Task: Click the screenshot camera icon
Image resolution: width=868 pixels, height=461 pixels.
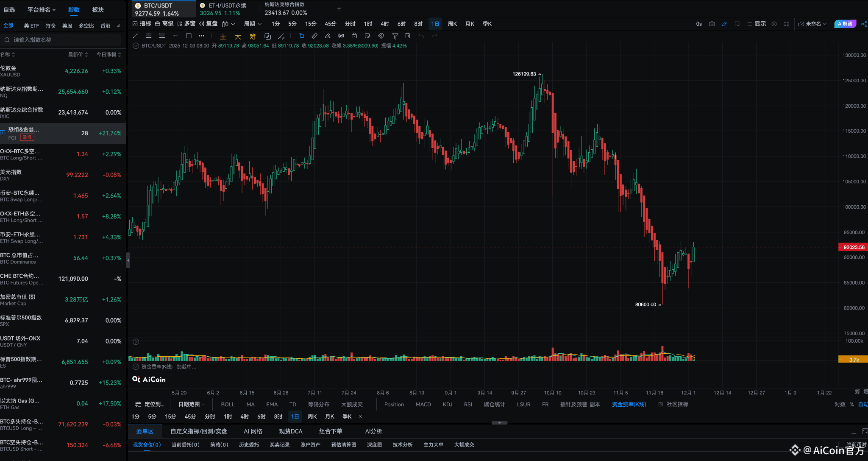Action: tap(712, 24)
